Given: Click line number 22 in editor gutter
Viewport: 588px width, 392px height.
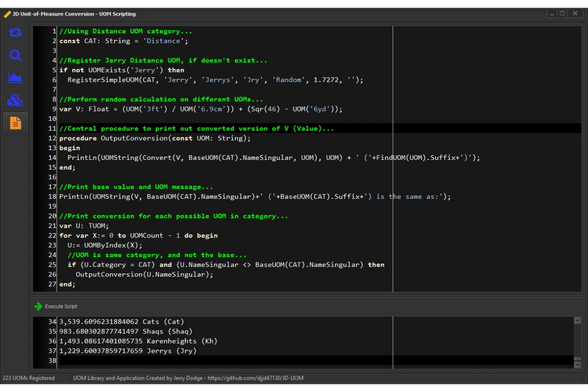Looking at the screenshot, I should 52,236.
